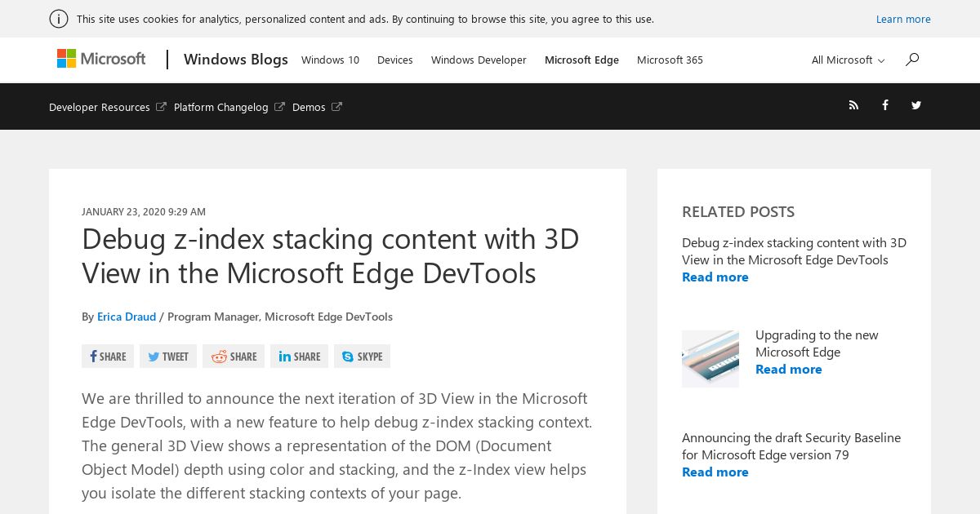Click the Microsoft logo

coord(101,59)
